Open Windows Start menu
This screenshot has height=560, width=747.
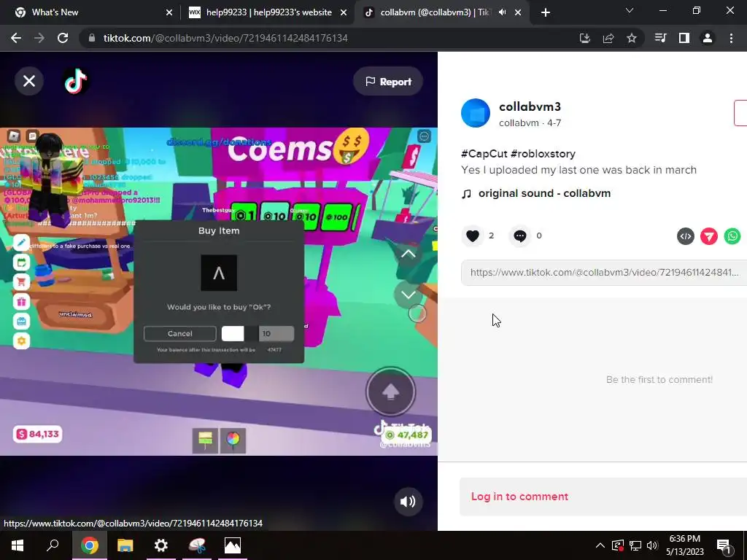click(x=18, y=545)
